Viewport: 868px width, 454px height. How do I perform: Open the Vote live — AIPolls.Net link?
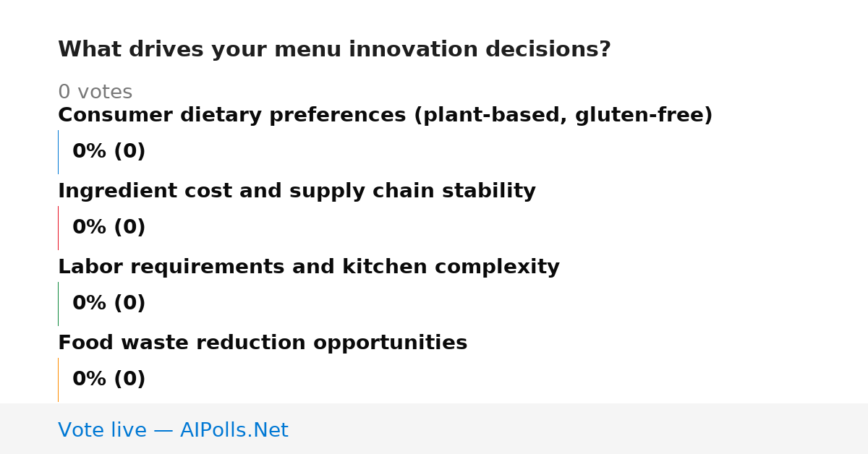(x=173, y=430)
